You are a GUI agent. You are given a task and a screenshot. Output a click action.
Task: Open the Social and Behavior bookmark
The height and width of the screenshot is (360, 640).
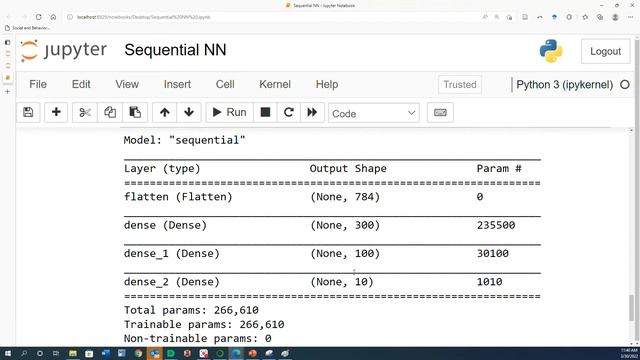(x=27, y=28)
